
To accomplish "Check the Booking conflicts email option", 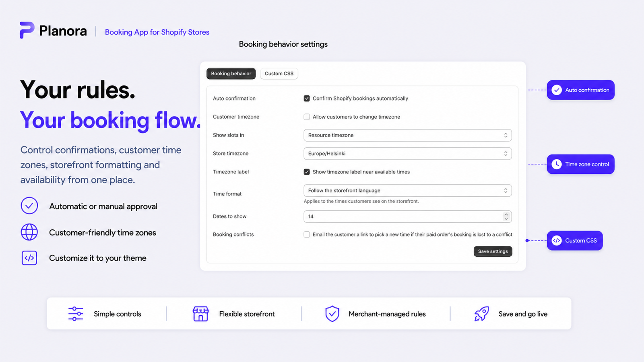I will point(307,234).
